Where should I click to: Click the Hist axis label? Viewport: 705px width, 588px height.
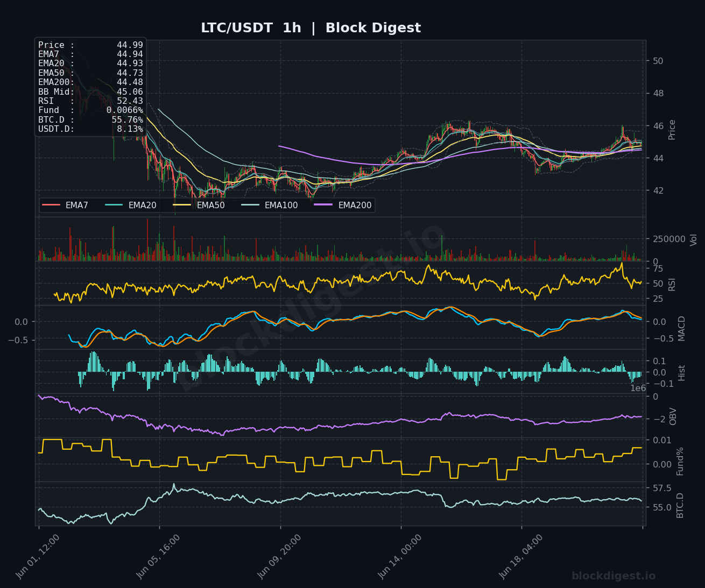(x=682, y=372)
